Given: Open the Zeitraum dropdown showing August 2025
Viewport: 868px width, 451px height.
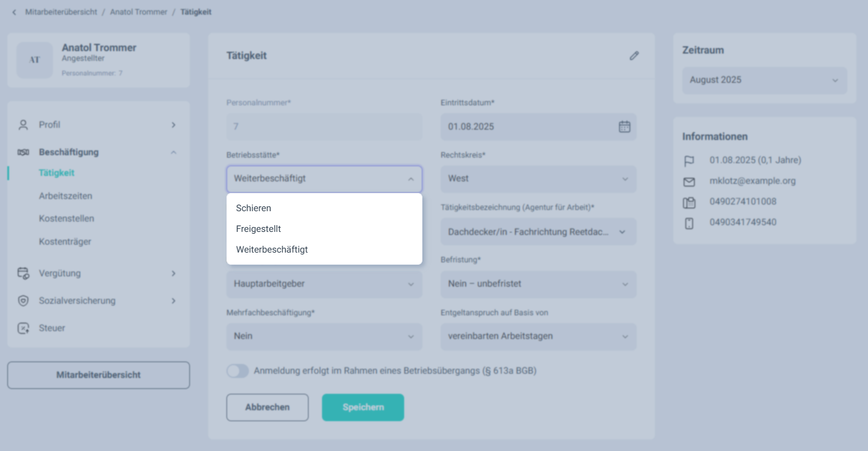Looking at the screenshot, I should tap(764, 80).
